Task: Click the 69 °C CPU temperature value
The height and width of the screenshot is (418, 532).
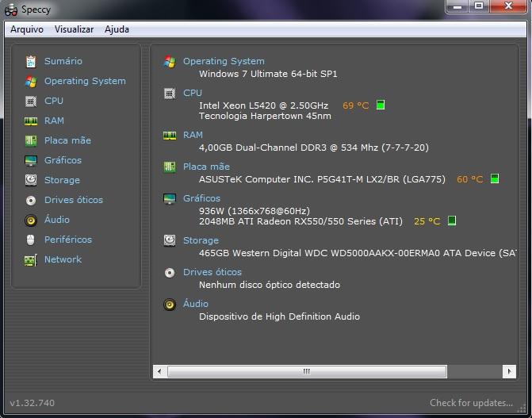Action: pyautogui.click(x=355, y=105)
